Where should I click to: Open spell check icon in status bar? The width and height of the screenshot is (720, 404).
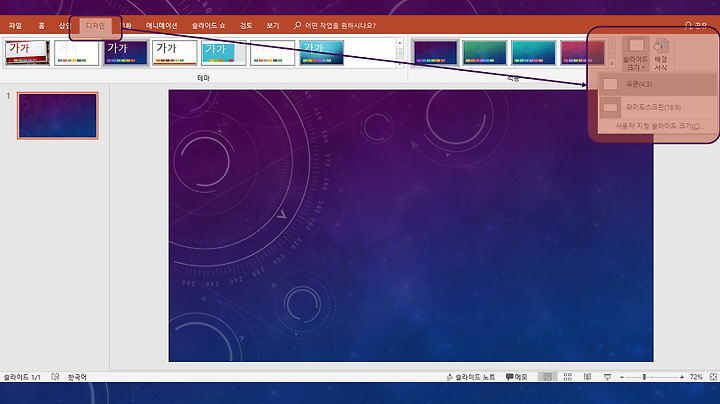[55, 377]
